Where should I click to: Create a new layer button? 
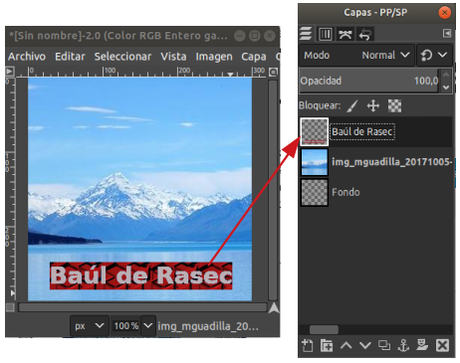(x=307, y=345)
